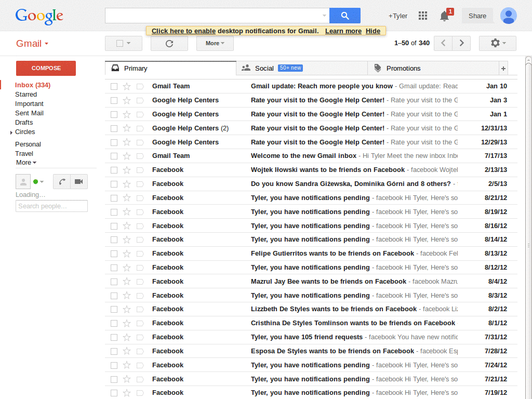Refresh the inbox
Screen dimensions: 532x399
(169, 43)
